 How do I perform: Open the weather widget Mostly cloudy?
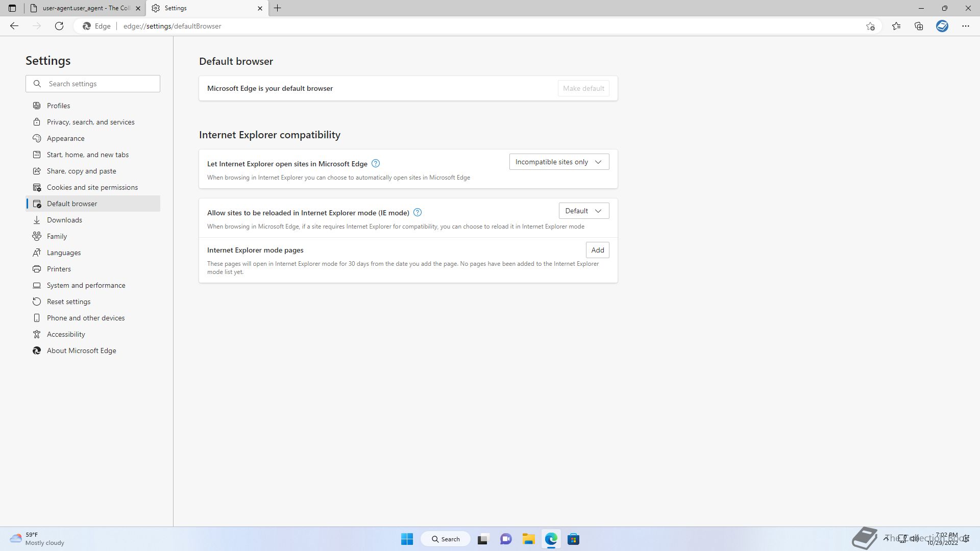tap(37, 539)
